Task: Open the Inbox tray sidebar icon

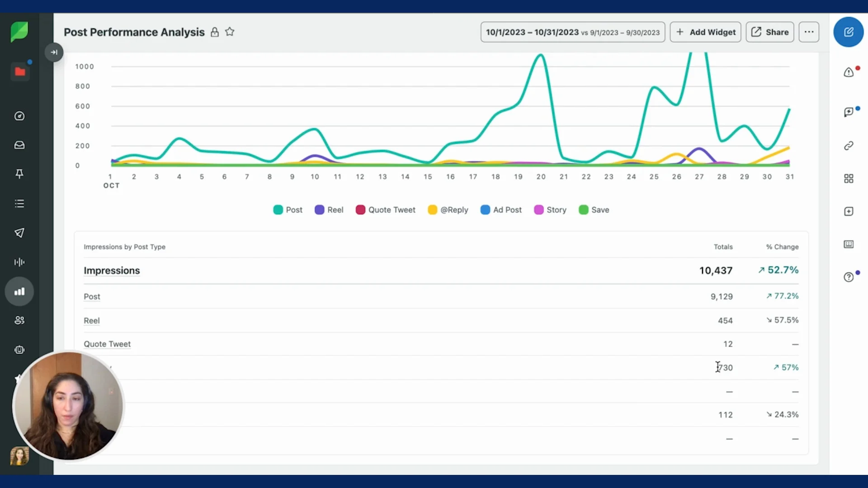Action: (x=19, y=145)
